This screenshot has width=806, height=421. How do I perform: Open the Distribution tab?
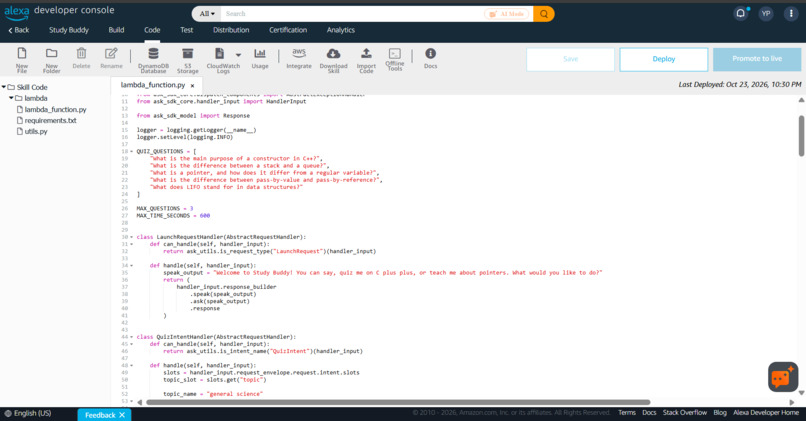point(231,30)
